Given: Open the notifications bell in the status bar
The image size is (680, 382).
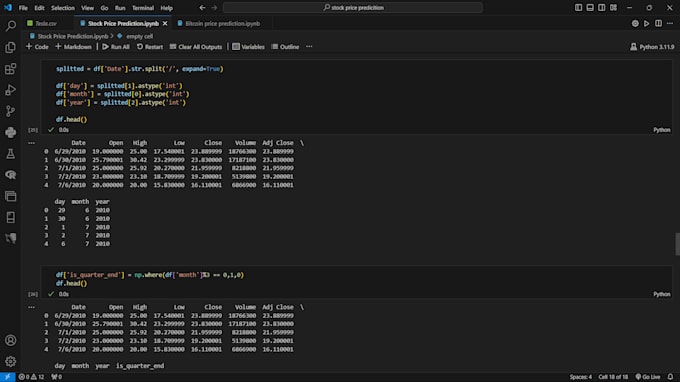Looking at the screenshot, I should pyautogui.click(x=670, y=377).
